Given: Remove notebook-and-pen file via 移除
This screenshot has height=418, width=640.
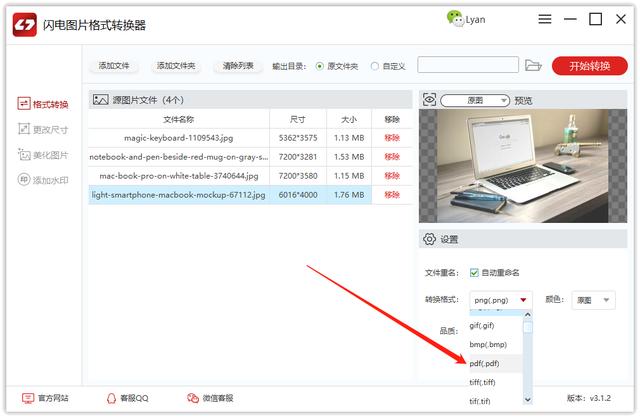Looking at the screenshot, I should [x=392, y=157].
